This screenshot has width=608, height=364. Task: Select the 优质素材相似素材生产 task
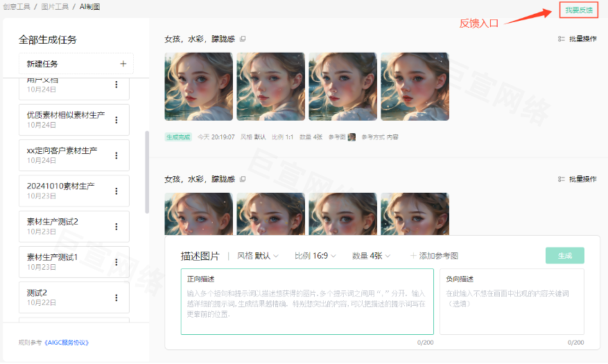coord(74,120)
